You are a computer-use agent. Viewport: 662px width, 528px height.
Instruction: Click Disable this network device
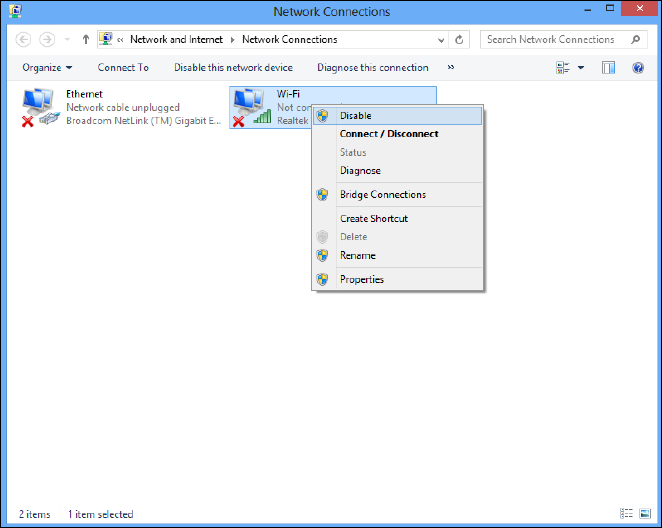point(233,68)
